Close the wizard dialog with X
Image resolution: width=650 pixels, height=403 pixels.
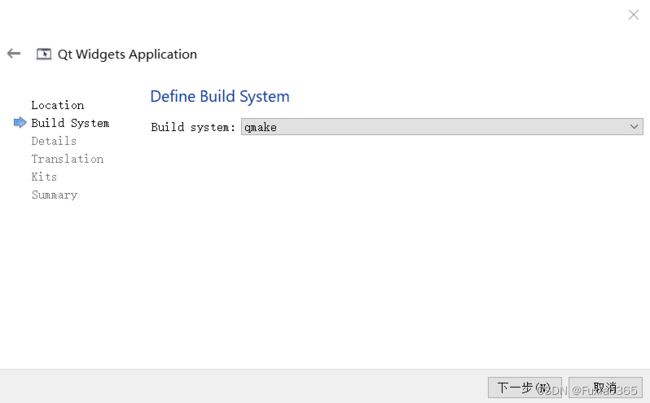pos(633,15)
